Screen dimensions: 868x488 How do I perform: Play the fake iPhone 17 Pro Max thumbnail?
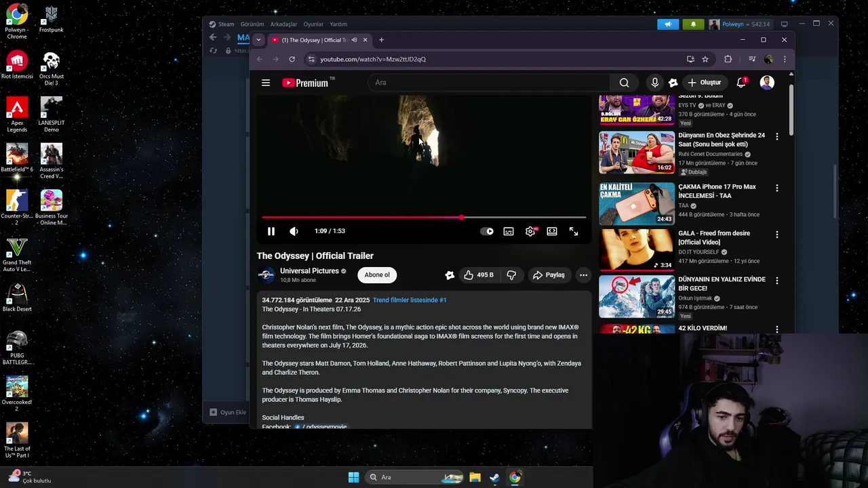(637, 203)
